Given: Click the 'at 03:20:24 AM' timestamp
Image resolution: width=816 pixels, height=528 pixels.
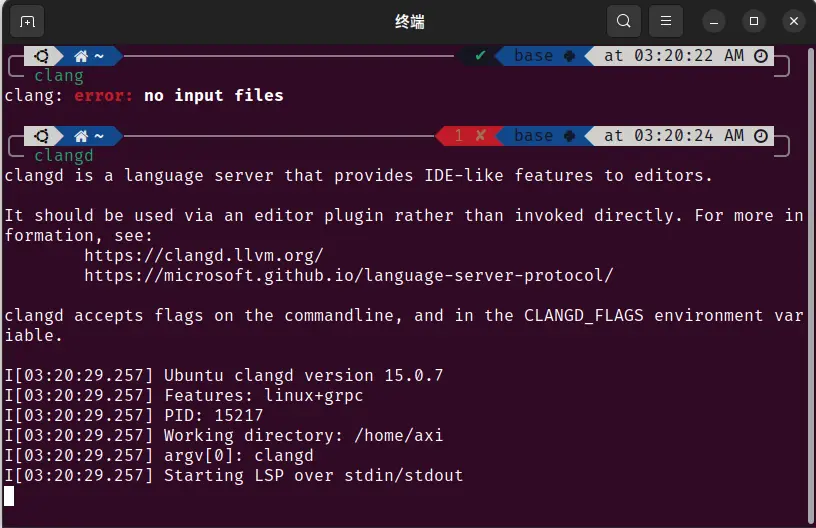Looking at the screenshot, I should click(674, 136).
